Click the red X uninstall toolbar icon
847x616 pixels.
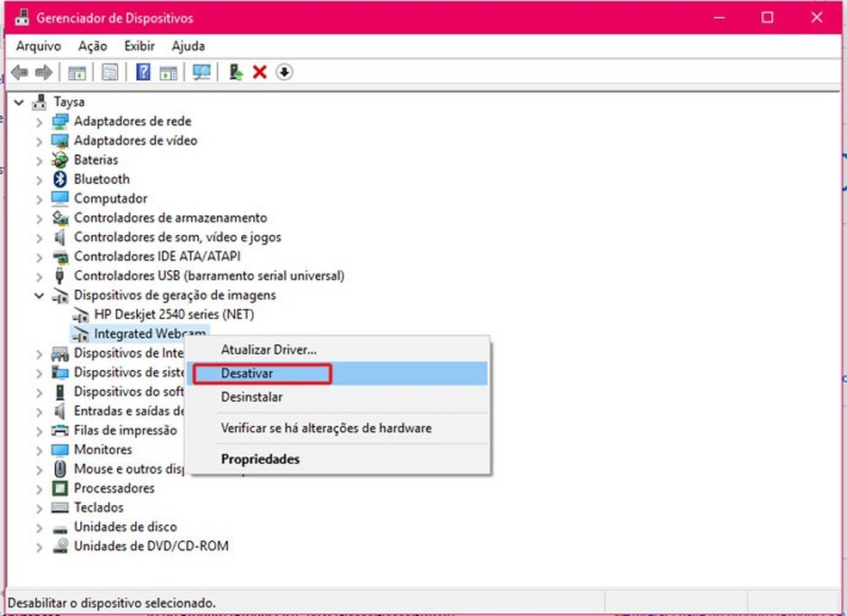(x=260, y=71)
